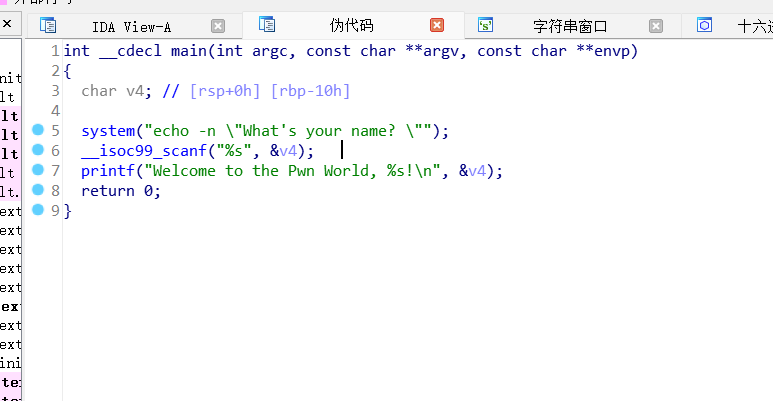Click the opening brace on line 2
Viewport: 773px width, 401px height.
tap(68, 71)
